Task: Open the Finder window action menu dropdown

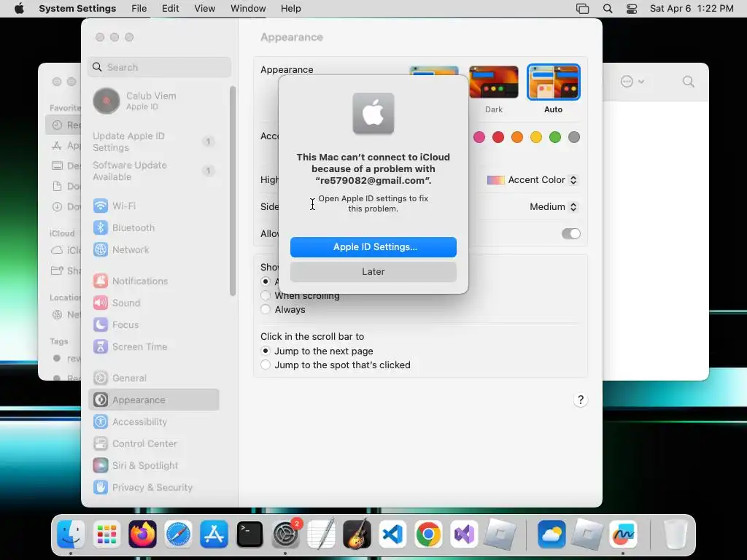Action: [x=632, y=82]
